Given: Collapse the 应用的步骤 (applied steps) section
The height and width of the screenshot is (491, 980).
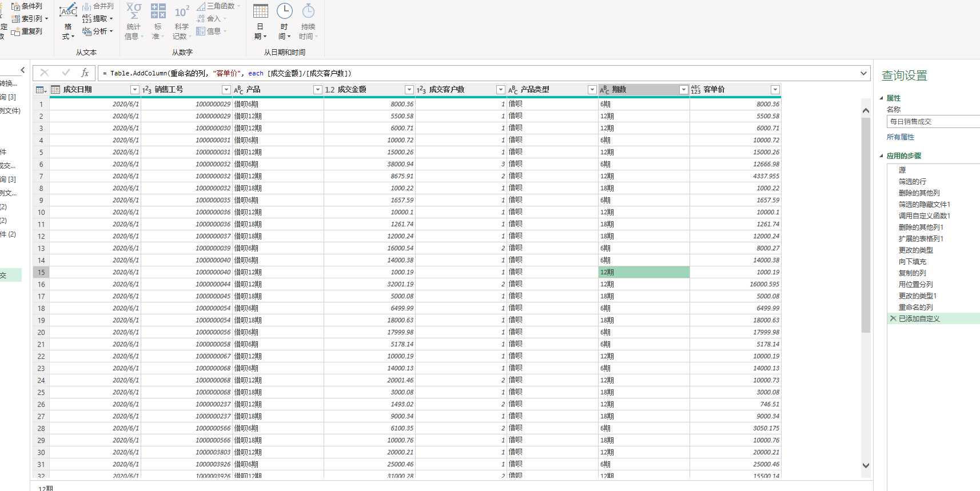Looking at the screenshot, I should click(881, 155).
